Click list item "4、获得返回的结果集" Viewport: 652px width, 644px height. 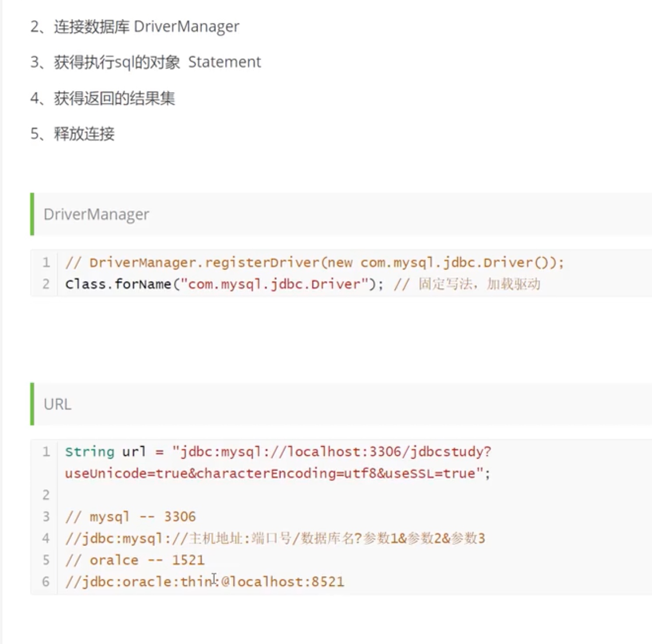click(103, 98)
